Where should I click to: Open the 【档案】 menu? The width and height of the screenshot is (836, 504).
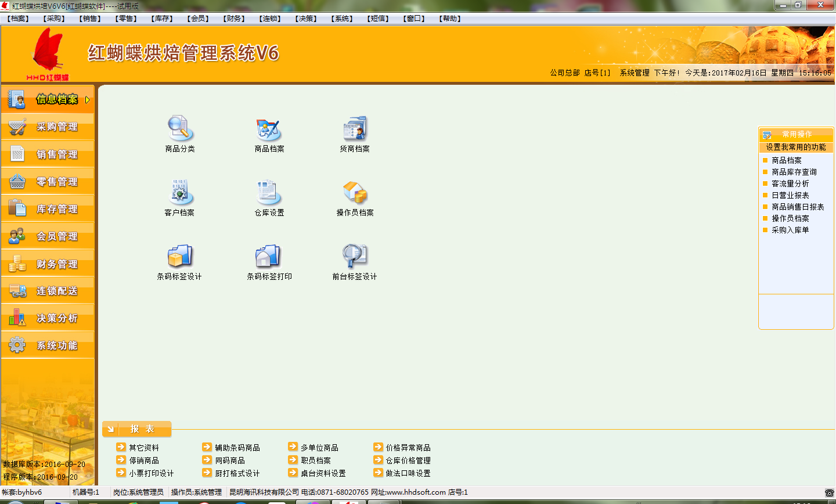pyautogui.click(x=19, y=19)
